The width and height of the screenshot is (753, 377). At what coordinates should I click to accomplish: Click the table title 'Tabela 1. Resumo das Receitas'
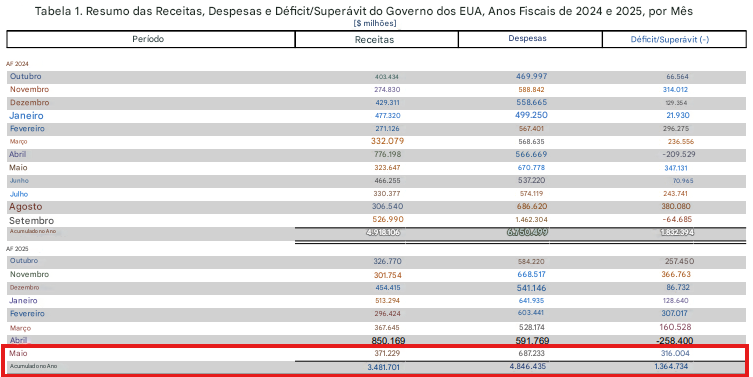(364, 11)
